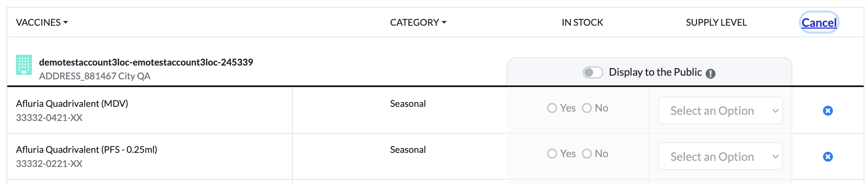Click the VACCINES sort caret arrow

point(66,22)
